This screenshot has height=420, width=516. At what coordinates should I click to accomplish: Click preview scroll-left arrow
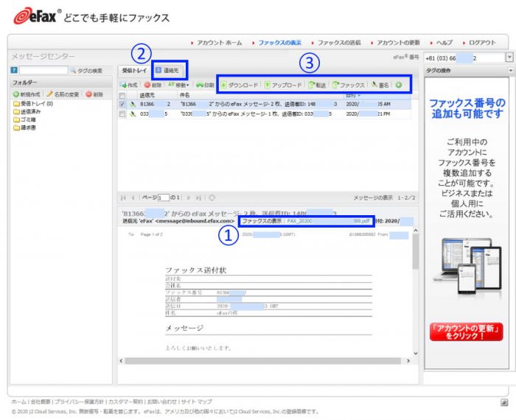pyautogui.click(x=121, y=361)
